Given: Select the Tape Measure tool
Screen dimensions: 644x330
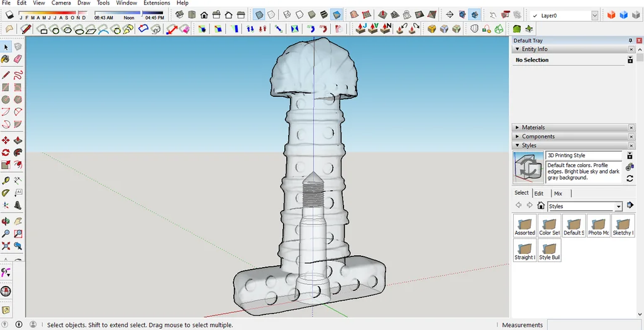Looking at the screenshot, I should click(x=6, y=180).
